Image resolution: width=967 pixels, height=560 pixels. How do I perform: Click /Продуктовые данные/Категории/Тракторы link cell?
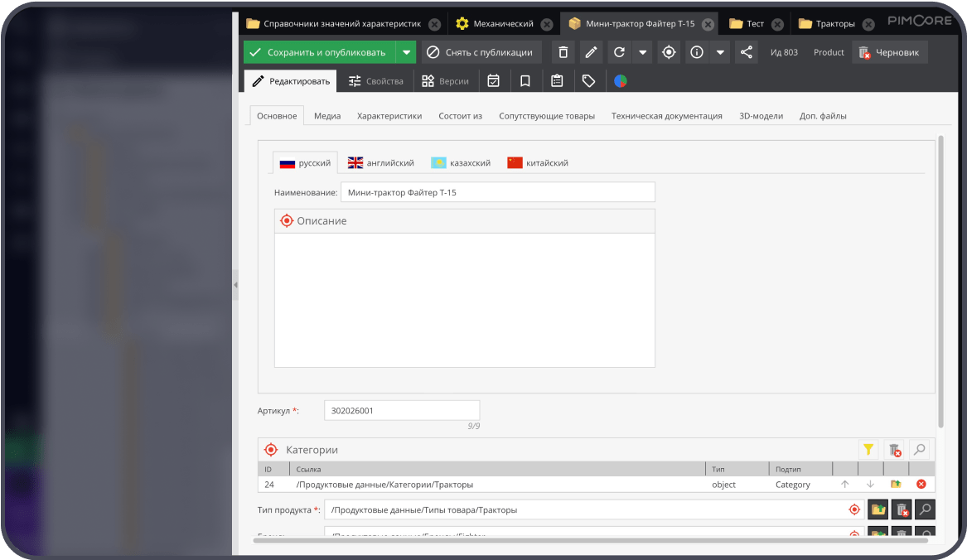click(x=497, y=484)
